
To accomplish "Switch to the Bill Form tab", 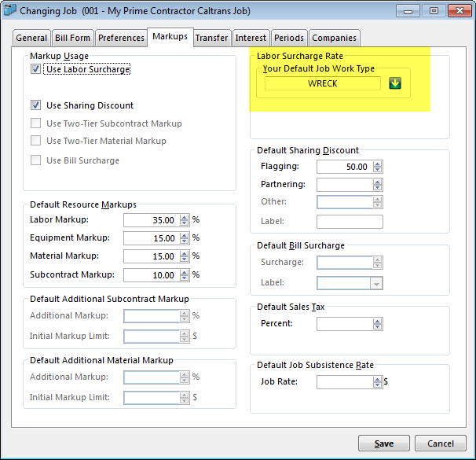I will pos(73,38).
